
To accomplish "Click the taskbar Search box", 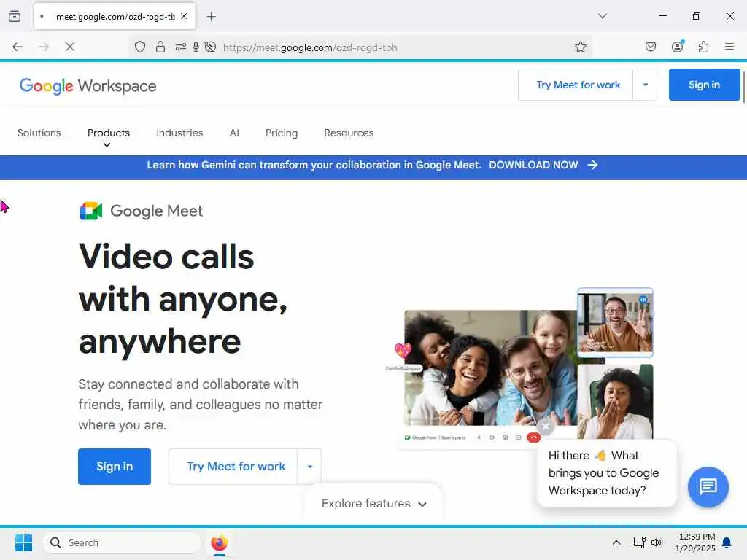I will click(x=123, y=542).
